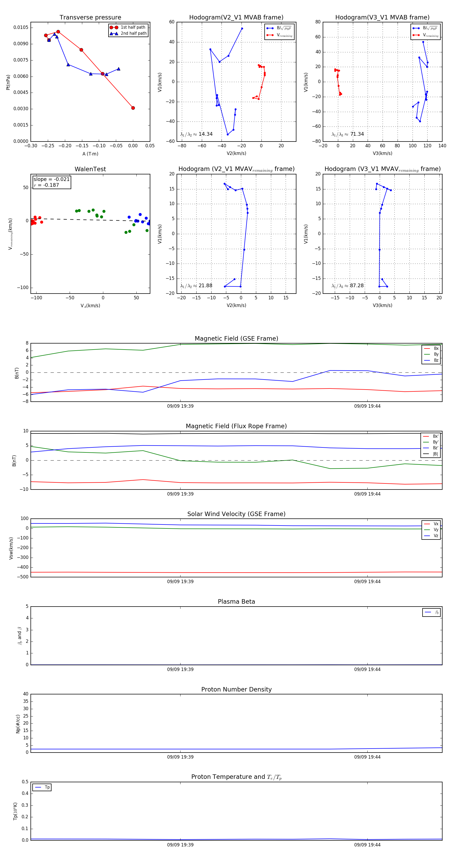The width and height of the screenshot is (473, 868).
Task: Click the red point at A = 0.00 in pressure plot
Action: [133, 108]
